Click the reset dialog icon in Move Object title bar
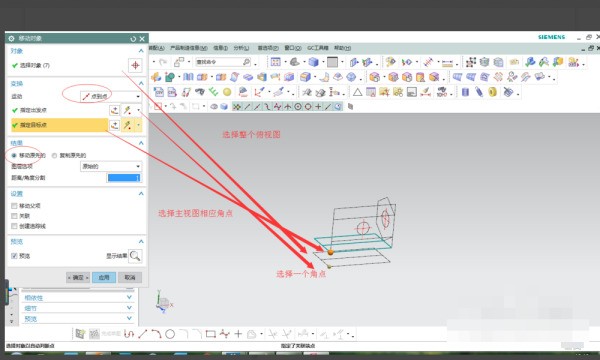This screenshot has width=600, height=360. coord(133,39)
